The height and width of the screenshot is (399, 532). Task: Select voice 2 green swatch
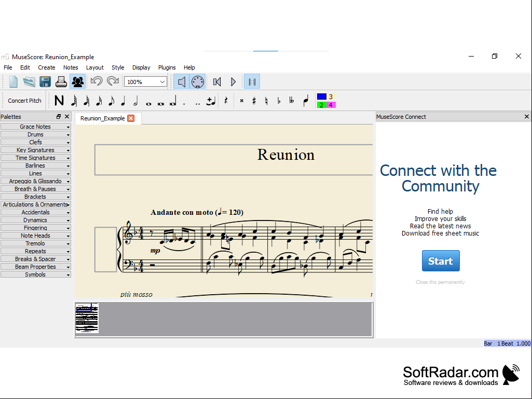321,105
